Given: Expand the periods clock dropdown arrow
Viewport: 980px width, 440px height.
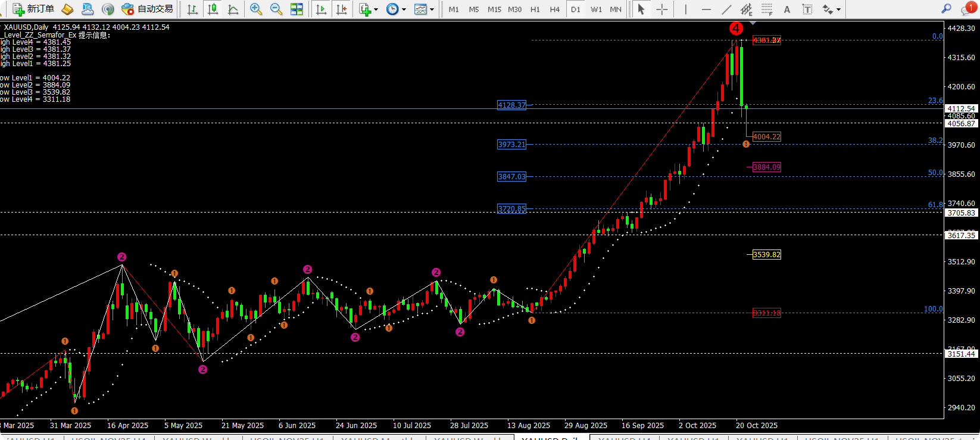Looking at the screenshot, I should [x=404, y=10].
